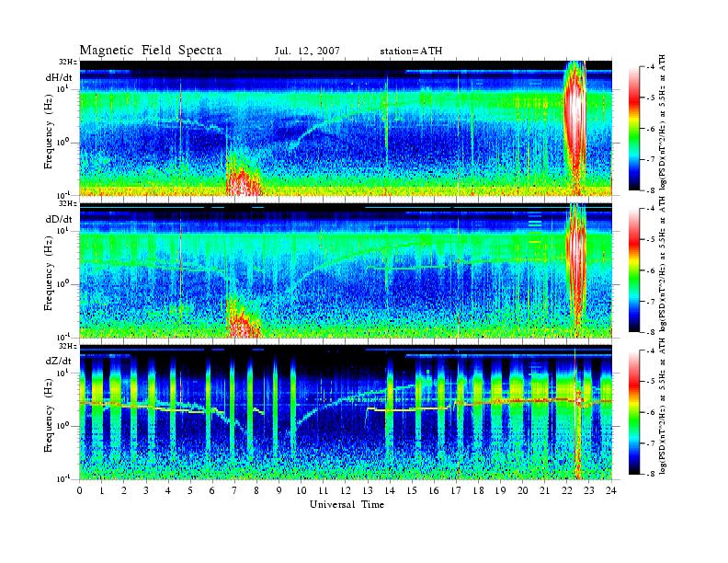Click hour tick label 21 on time axis

[x=544, y=490]
